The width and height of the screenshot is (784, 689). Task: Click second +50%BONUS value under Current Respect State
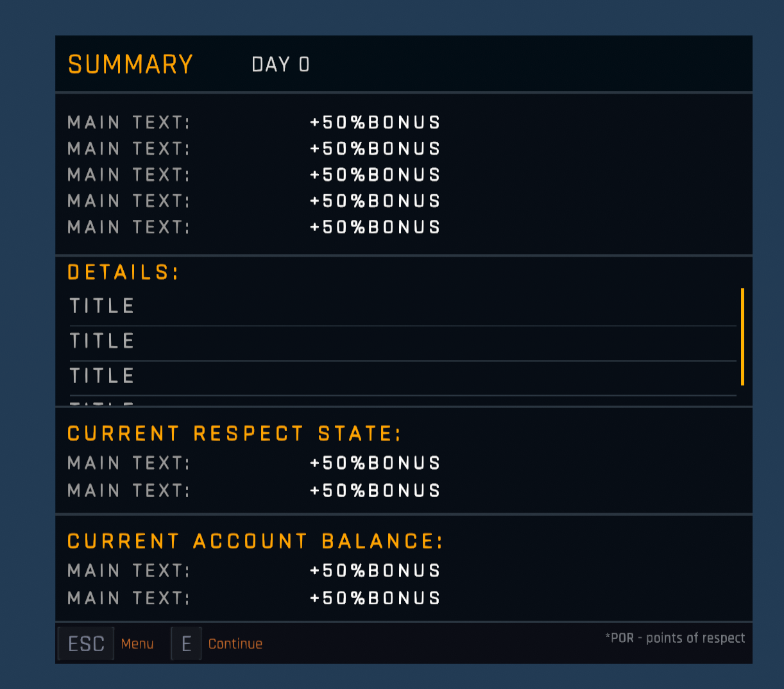(x=375, y=491)
